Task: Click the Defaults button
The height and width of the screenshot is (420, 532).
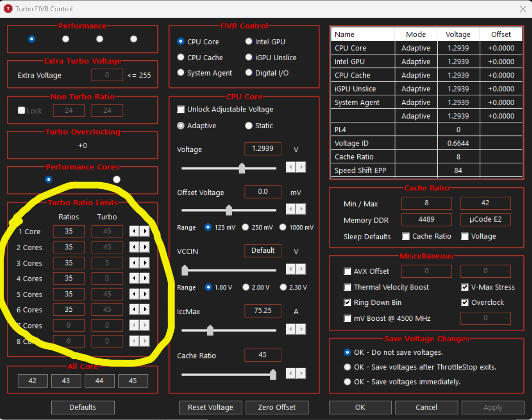Action: (x=83, y=407)
